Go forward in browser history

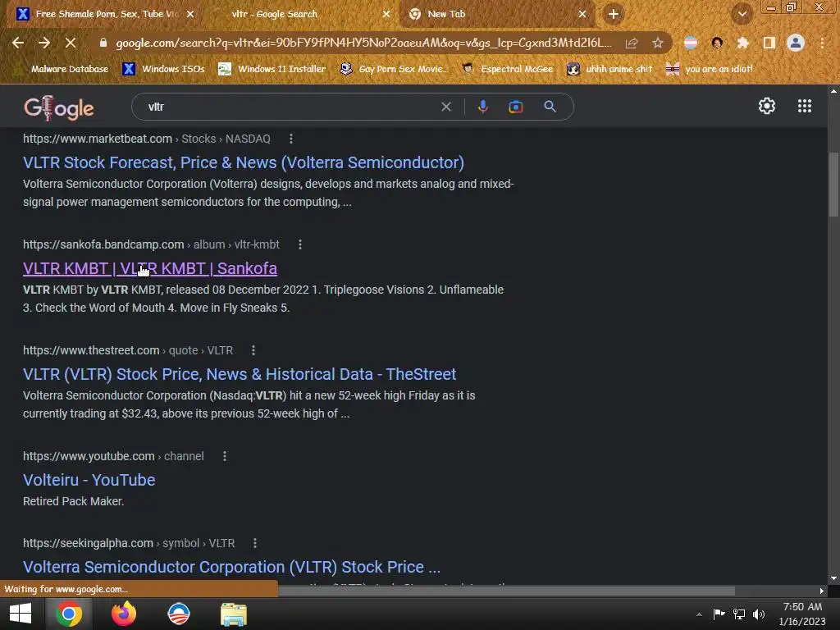tap(44, 43)
